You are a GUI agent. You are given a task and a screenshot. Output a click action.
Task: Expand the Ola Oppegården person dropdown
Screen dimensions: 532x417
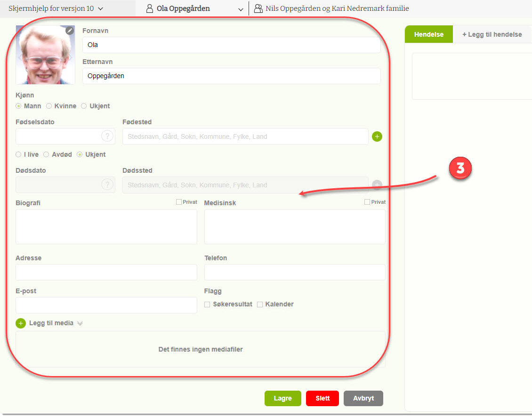241,9
